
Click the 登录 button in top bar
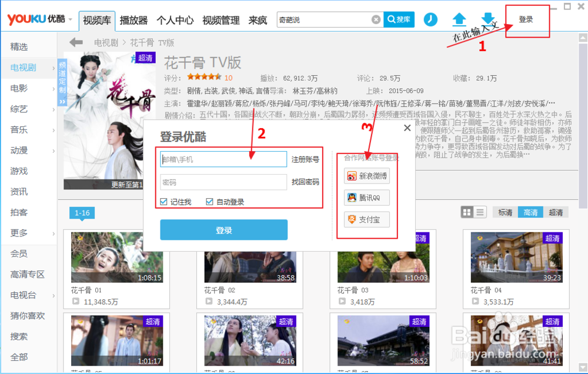(x=526, y=19)
